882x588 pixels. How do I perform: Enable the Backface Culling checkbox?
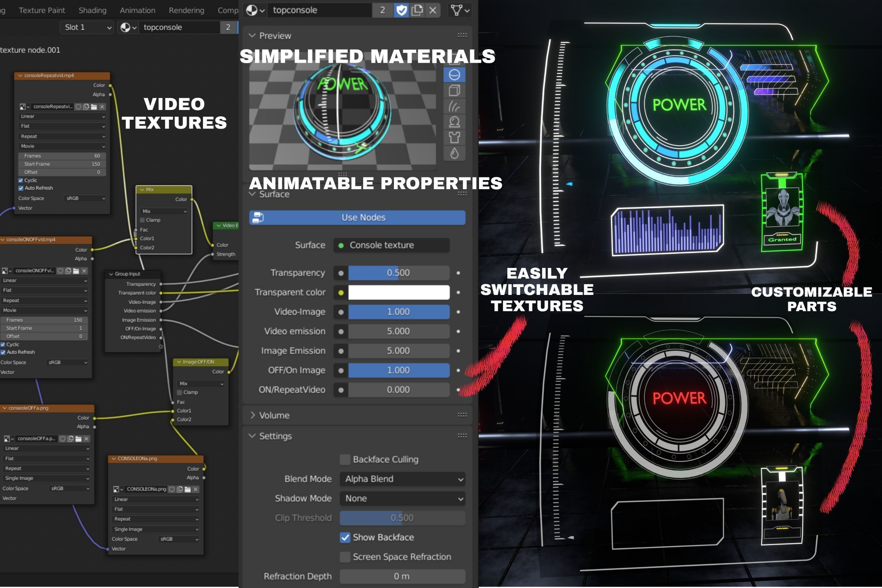[x=345, y=459]
